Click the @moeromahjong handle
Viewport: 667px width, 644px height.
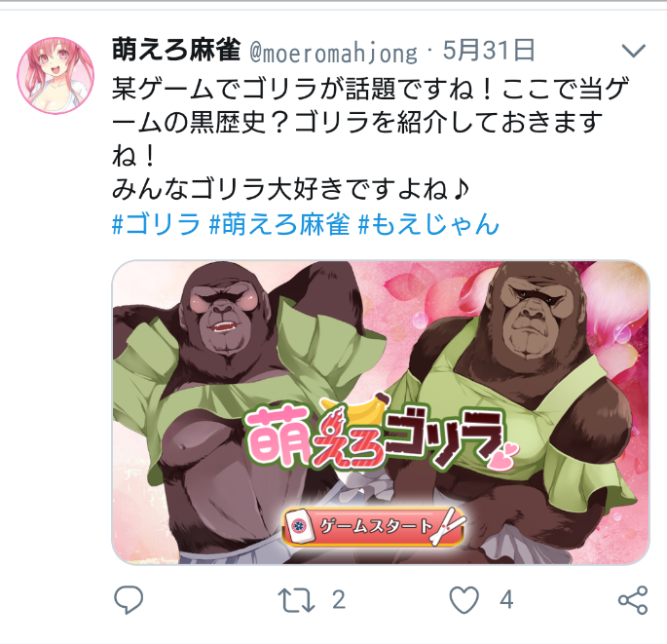[x=334, y=52]
